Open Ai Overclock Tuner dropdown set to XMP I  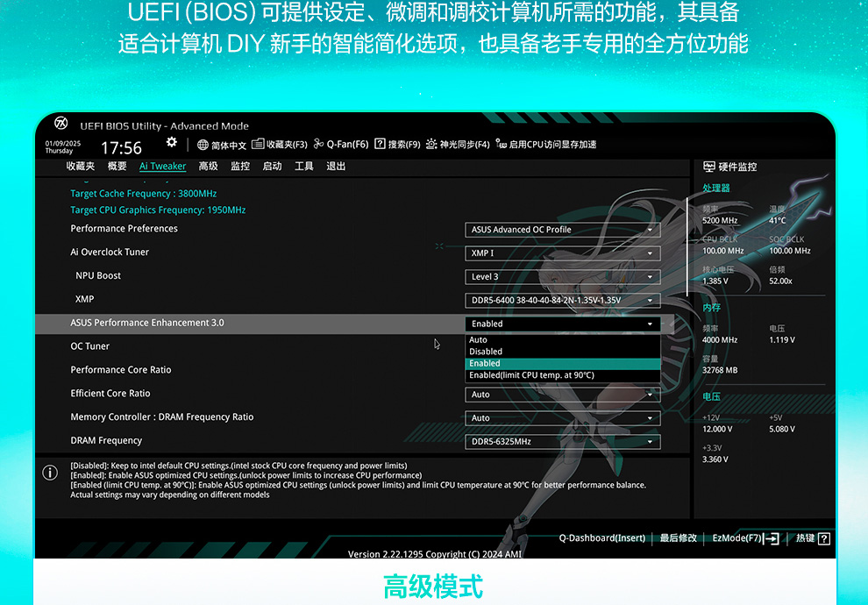[x=562, y=253]
